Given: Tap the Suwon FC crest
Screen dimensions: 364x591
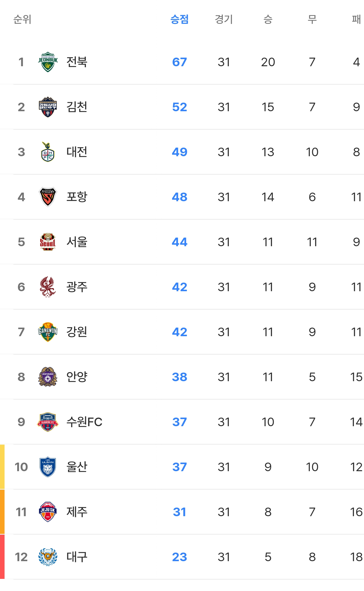Looking at the screenshot, I should [48, 422].
